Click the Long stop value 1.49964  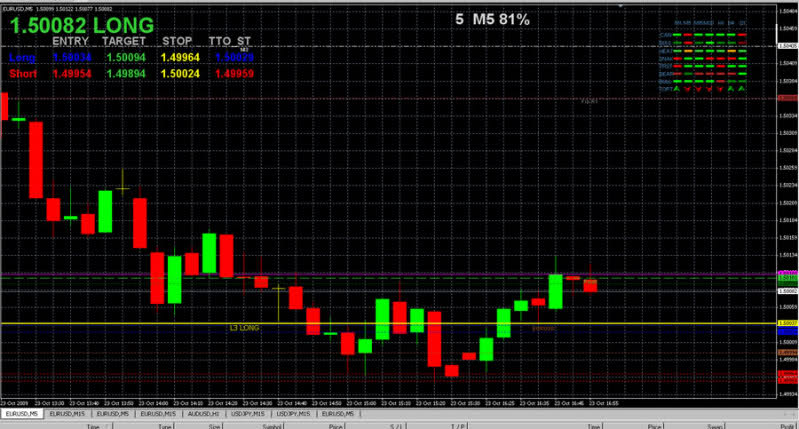coord(180,58)
